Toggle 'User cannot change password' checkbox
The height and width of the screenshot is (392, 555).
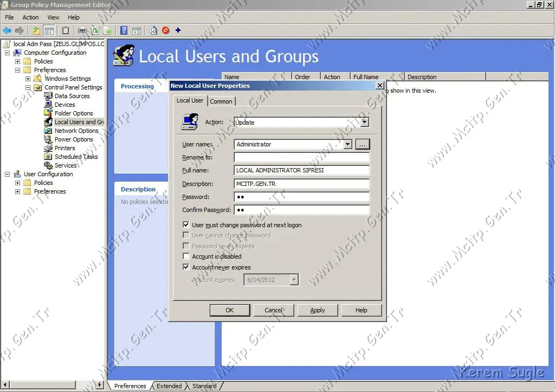[x=186, y=235]
